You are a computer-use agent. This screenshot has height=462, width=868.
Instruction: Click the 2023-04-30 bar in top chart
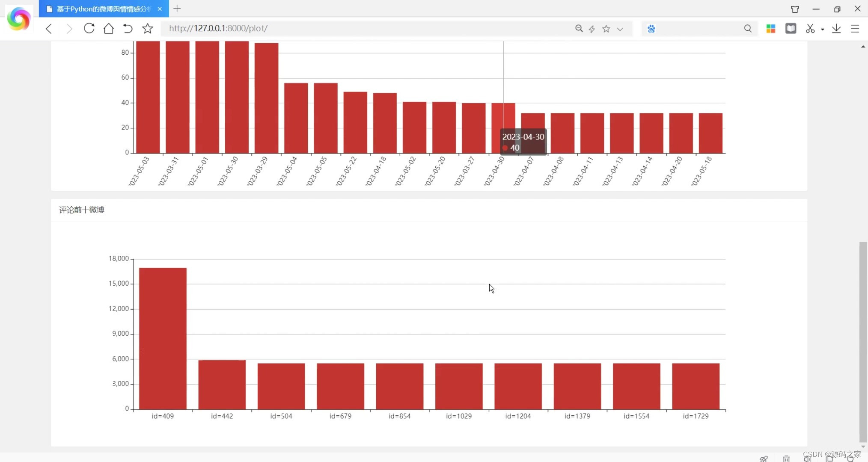pyautogui.click(x=503, y=128)
